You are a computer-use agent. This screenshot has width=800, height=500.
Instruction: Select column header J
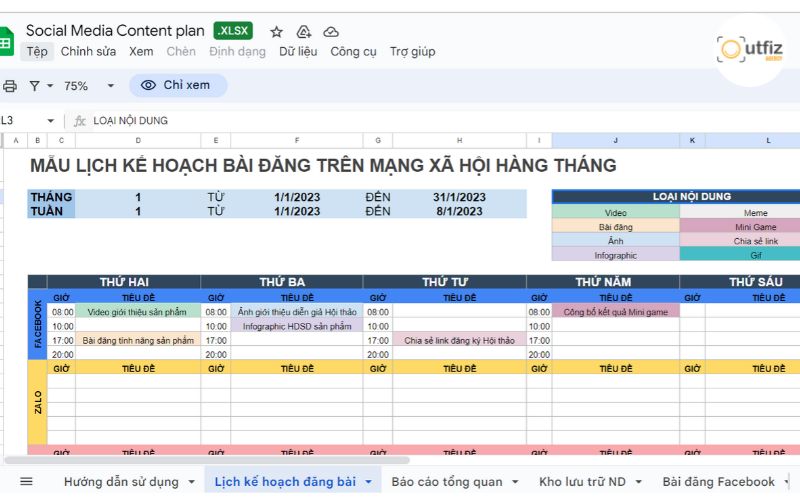(x=615, y=140)
